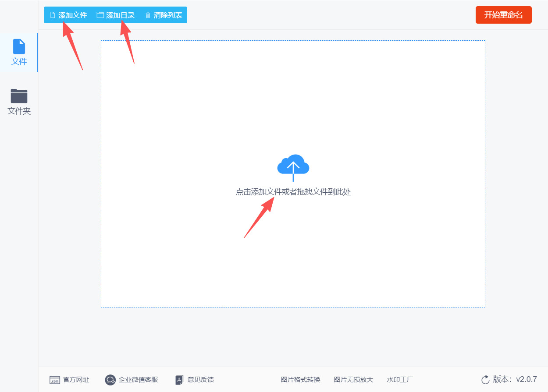The image size is (548, 392).
Task: Click the version refresh icon
Action: coord(485,380)
